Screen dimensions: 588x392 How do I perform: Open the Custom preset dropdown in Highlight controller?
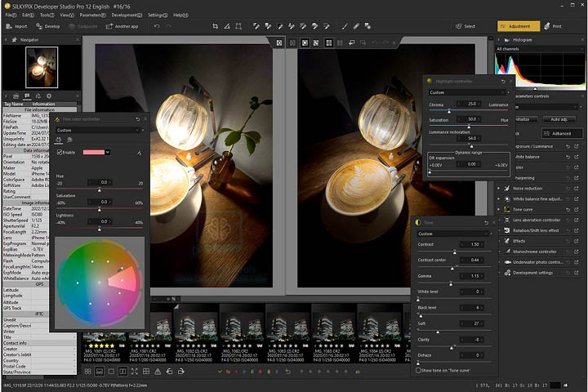pos(469,92)
